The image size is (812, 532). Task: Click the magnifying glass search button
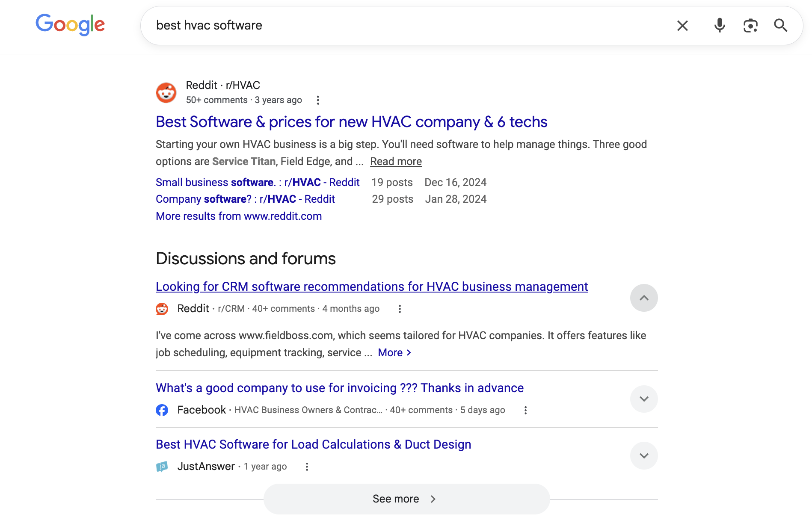click(780, 26)
